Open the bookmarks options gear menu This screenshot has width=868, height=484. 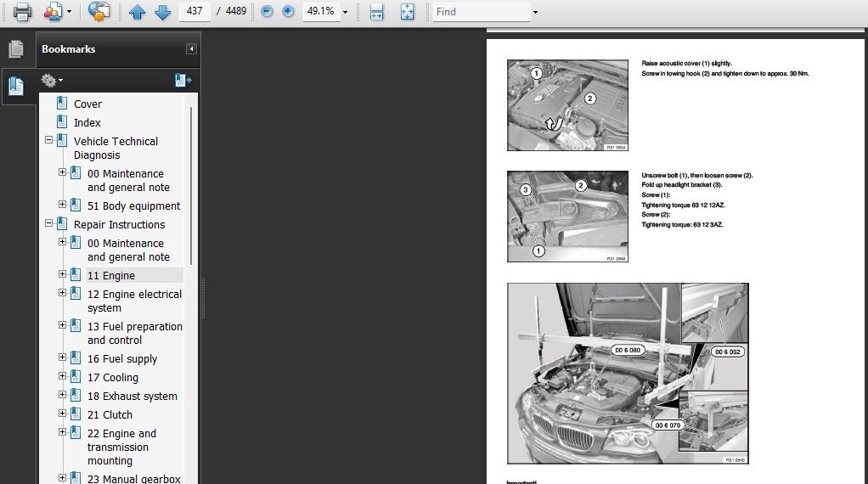point(52,81)
